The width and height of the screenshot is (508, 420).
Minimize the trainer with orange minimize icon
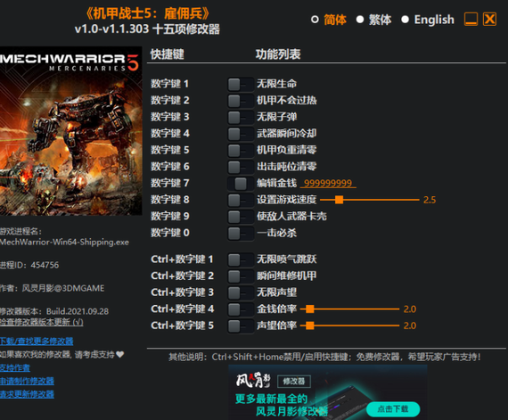471,19
